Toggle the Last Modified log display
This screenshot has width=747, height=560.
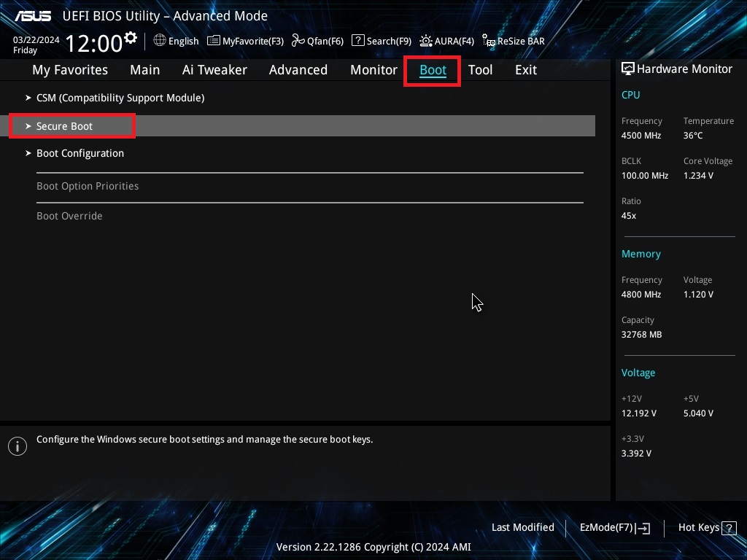coord(522,527)
